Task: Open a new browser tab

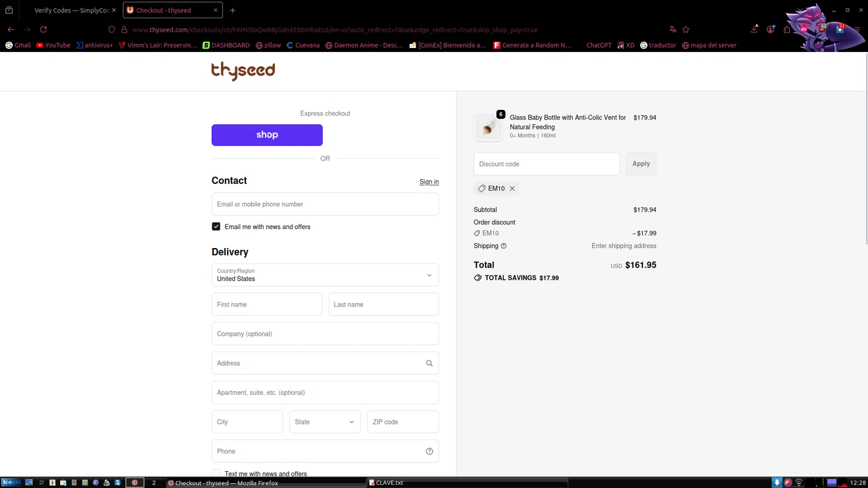Action: (233, 10)
